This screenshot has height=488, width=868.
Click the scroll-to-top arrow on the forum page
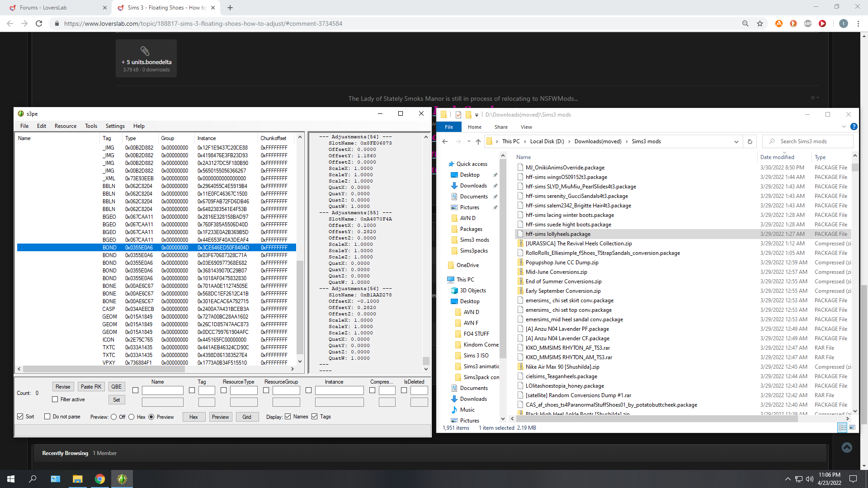click(x=847, y=447)
